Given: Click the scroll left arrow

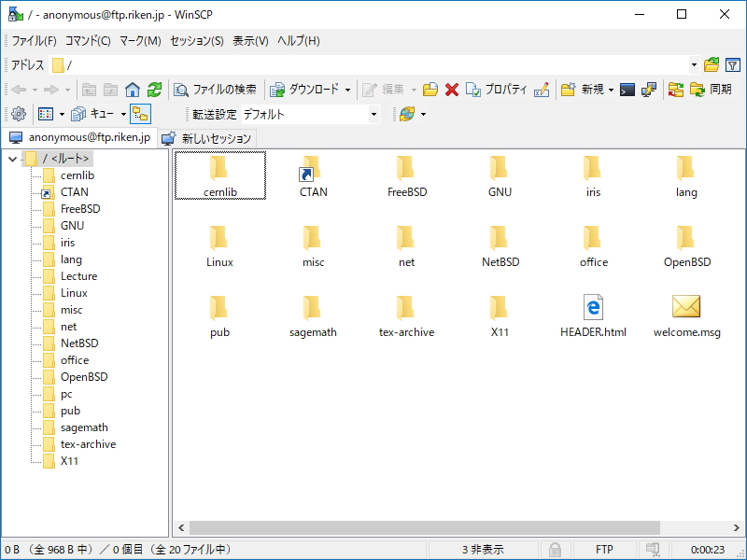Looking at the screenshot, I should [x=181, y=527].
